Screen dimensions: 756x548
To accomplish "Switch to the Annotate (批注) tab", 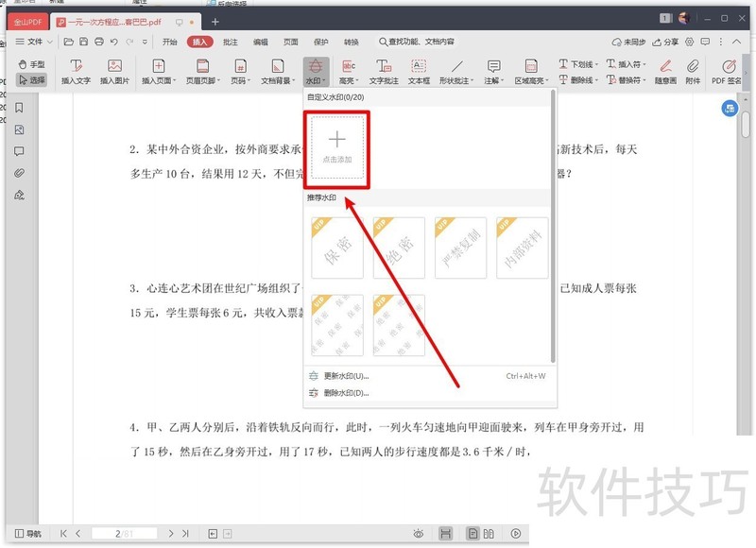I will tap(231, 42).
